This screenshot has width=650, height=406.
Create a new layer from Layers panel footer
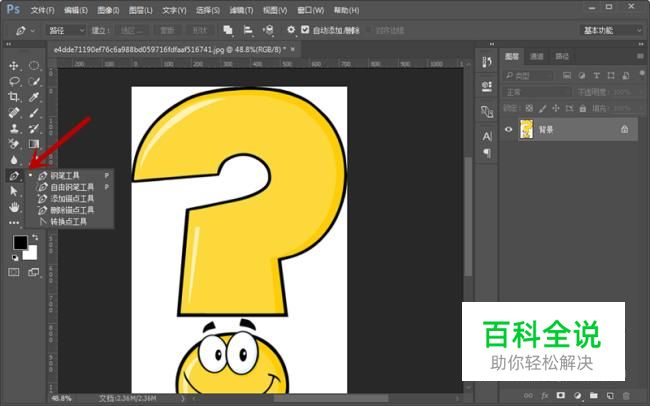609,397
